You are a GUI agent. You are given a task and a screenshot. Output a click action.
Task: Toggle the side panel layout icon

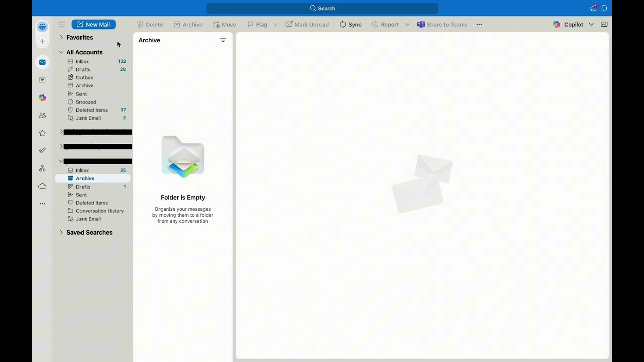(x=604, y=24)
